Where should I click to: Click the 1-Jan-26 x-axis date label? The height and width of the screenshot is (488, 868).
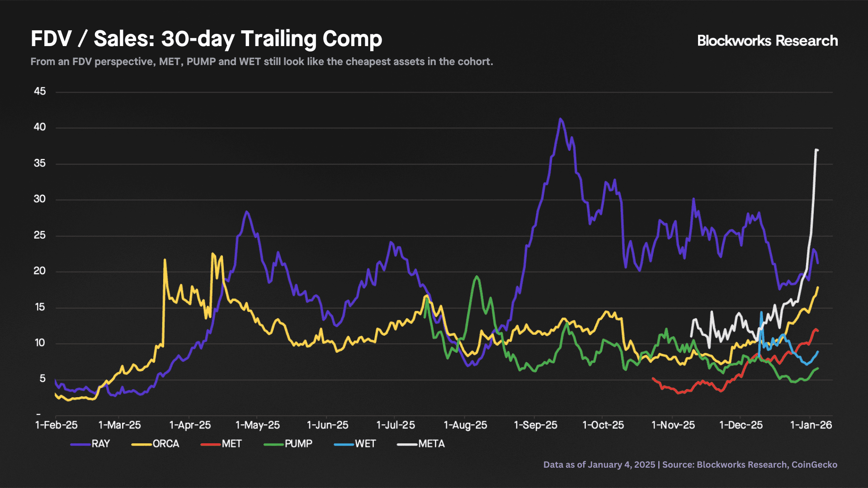click(811, 425)
